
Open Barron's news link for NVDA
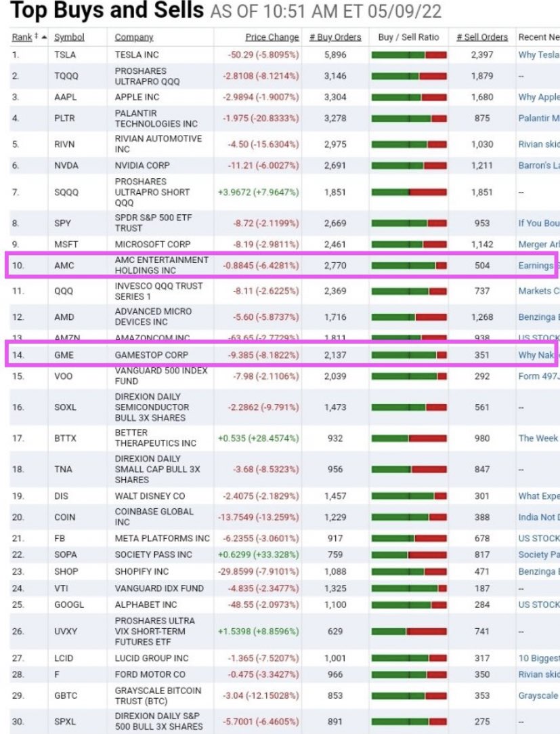click(x=539, y=165)
